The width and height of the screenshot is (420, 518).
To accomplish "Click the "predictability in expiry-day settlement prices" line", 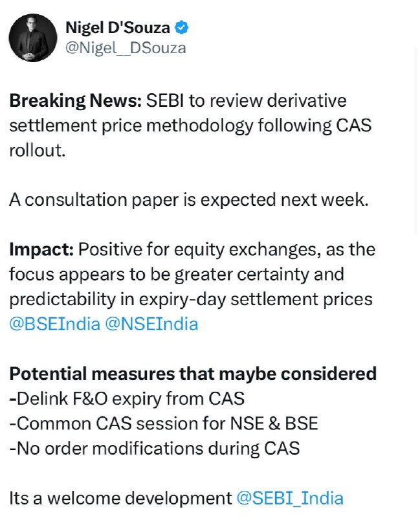I will (x=191, y=299).
